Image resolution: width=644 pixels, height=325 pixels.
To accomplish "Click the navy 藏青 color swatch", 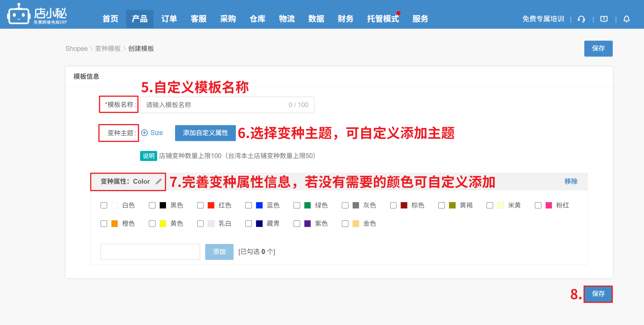I will [259, 223].
